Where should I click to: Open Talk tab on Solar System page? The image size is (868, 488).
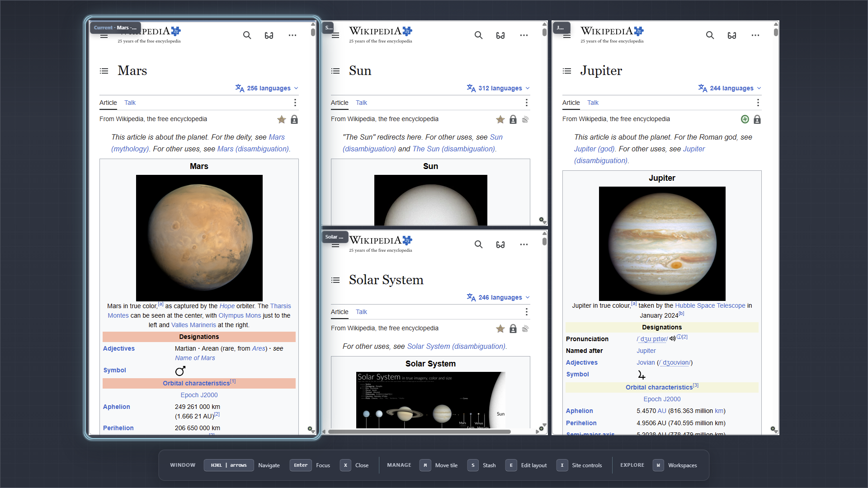tap(361, 312)
